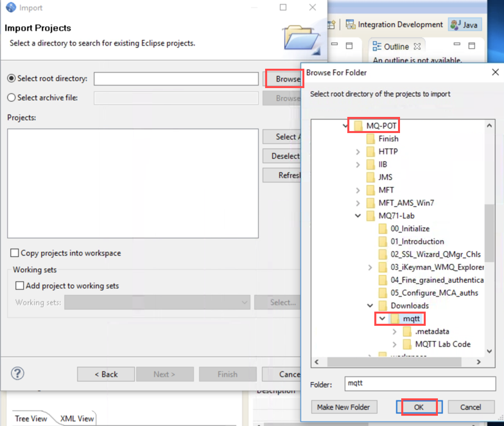
Task: Expand the MFT_AMS_Win7 folder node
Action: tap(358, 203)
